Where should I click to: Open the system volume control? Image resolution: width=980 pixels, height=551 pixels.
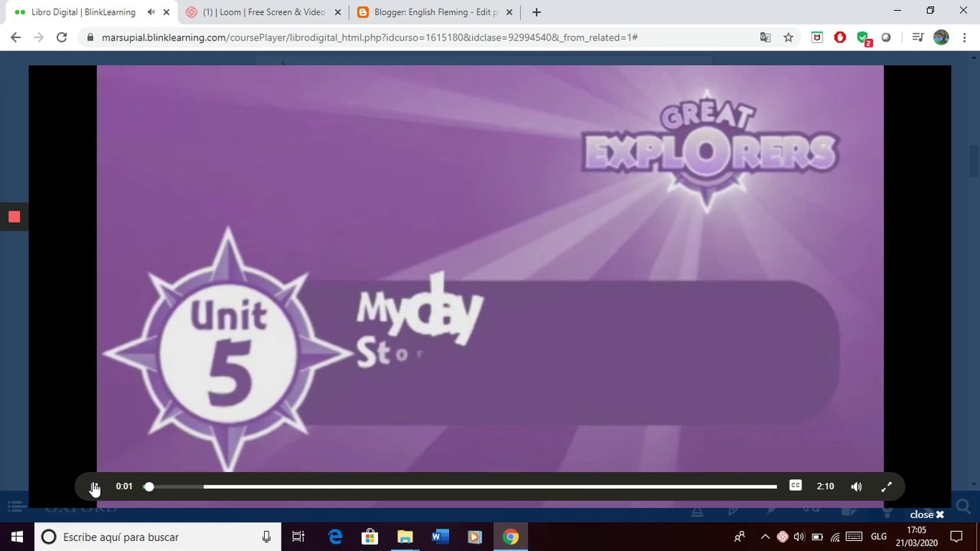tap(799, 536)
